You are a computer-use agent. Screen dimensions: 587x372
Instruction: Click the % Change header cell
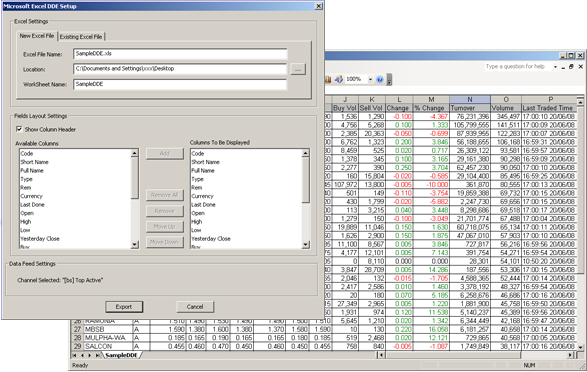tap(431, 108)
